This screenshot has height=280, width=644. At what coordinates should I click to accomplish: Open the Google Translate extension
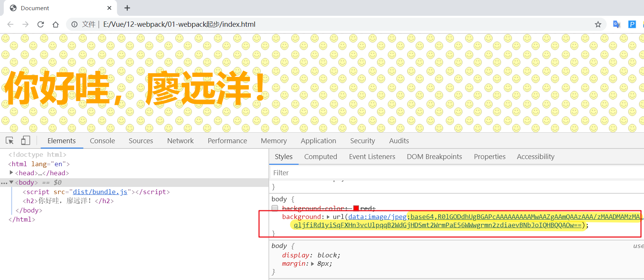click(x=616, y=24)
